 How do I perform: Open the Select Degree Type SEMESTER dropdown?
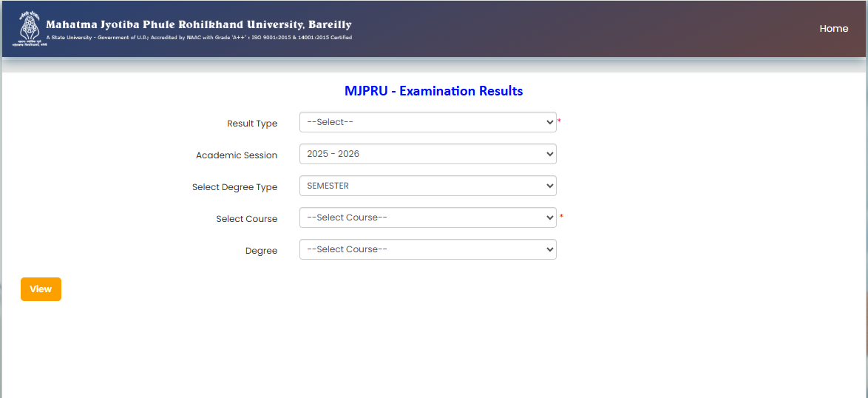click(x=428, y=186)
